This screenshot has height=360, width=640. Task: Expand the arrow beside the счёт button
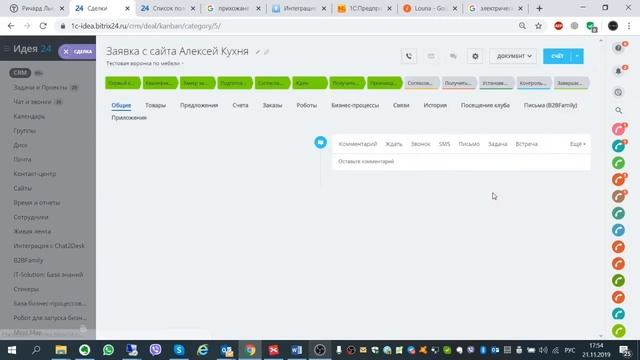point(577,56)
